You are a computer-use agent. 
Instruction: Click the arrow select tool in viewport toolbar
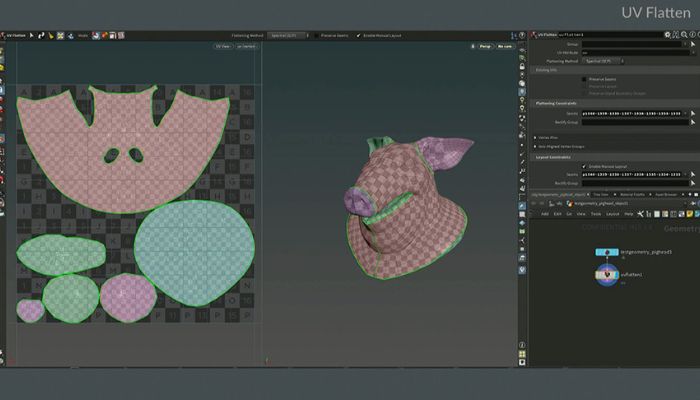pos(32,35)
